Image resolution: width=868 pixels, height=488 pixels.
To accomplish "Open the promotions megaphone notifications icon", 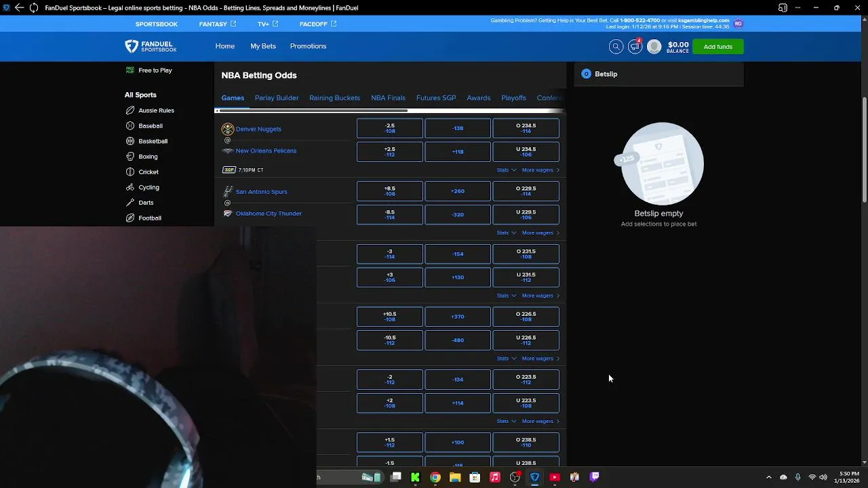I will pyautogui.click(x=635, y=46).
